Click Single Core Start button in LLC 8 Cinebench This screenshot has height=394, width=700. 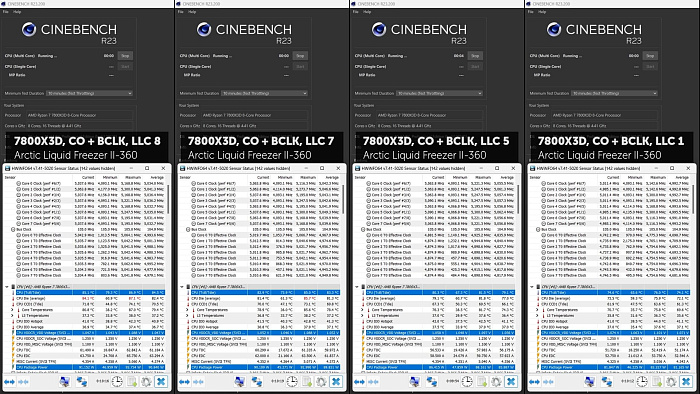point(125,66)
